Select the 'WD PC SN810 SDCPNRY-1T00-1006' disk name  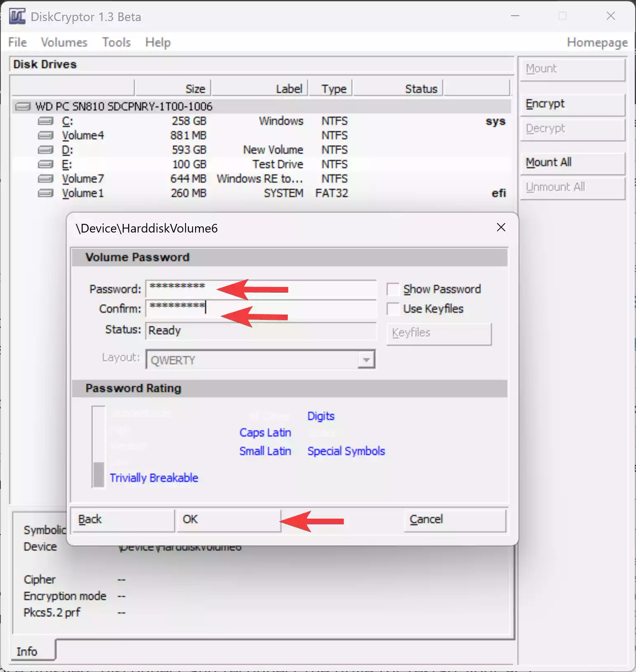124,107
